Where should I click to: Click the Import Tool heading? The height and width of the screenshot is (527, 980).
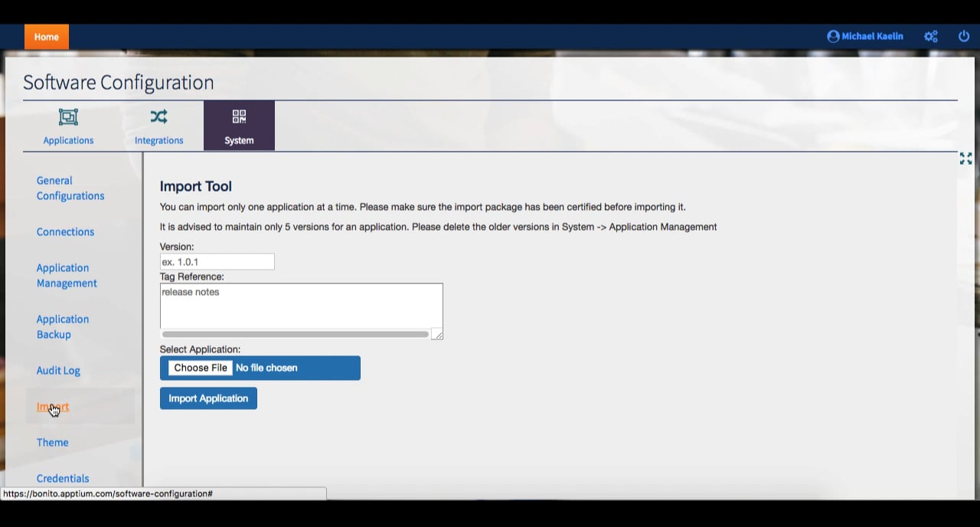coord(196,186)
